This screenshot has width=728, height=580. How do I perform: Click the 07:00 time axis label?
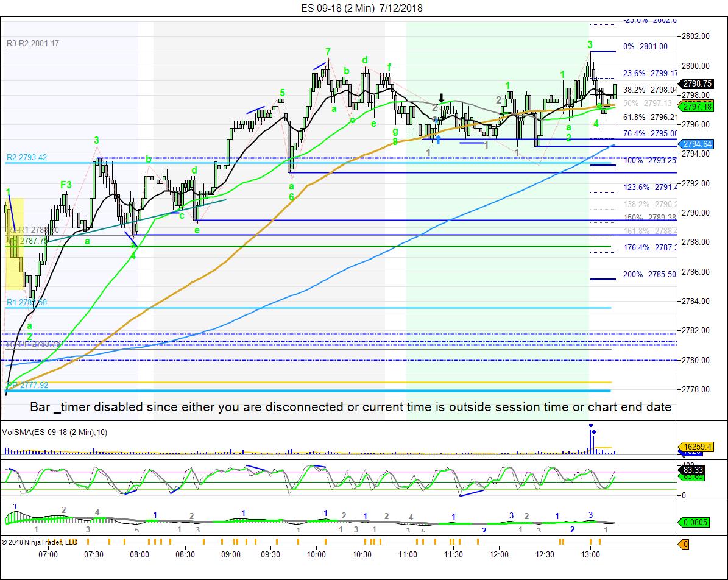(48, 554)
